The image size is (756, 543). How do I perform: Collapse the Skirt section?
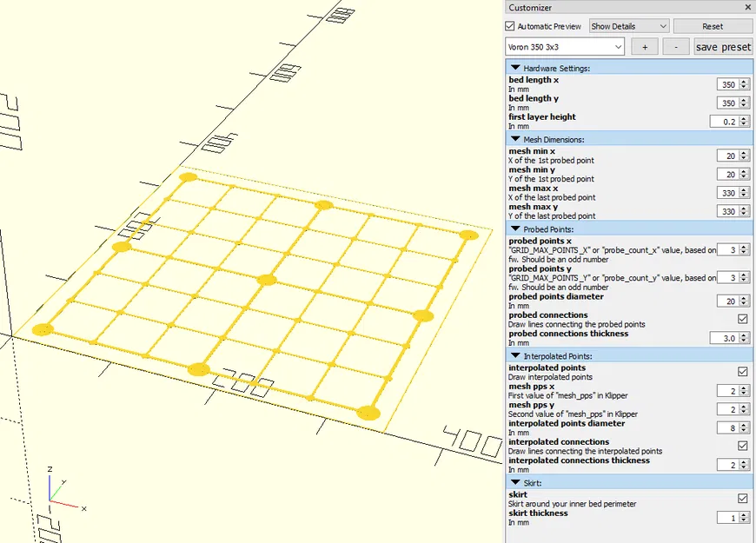515,482
